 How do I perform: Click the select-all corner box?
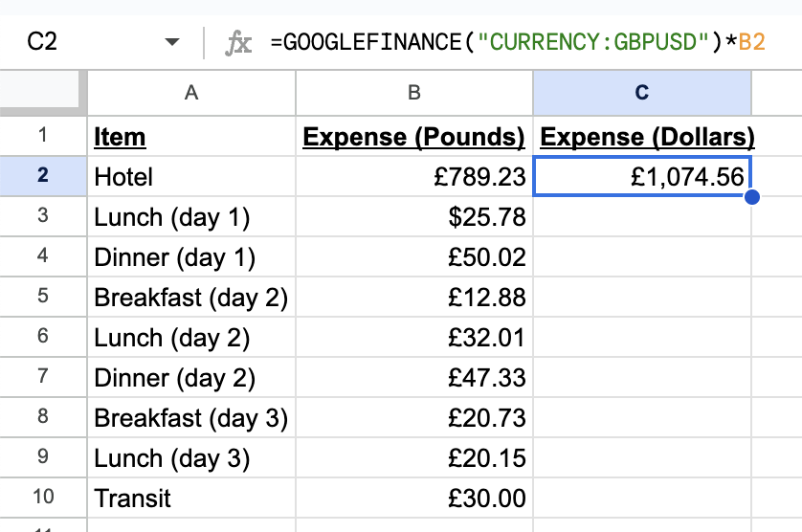[43, 92]
